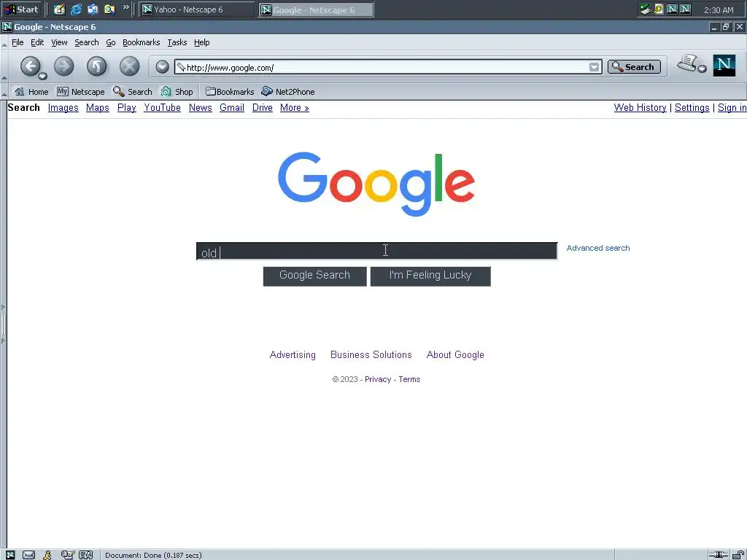Open the YouTube link
747x560 pixels.
click(x=162, y=108)
